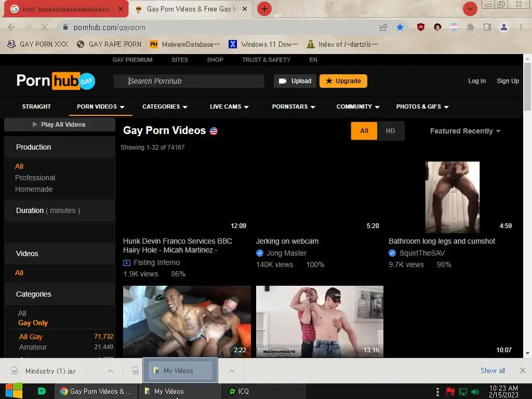The height and width of the screenshot is (399, 532).
Task: Open the Chrome profile avatar icon
Action: pos(504,27)
